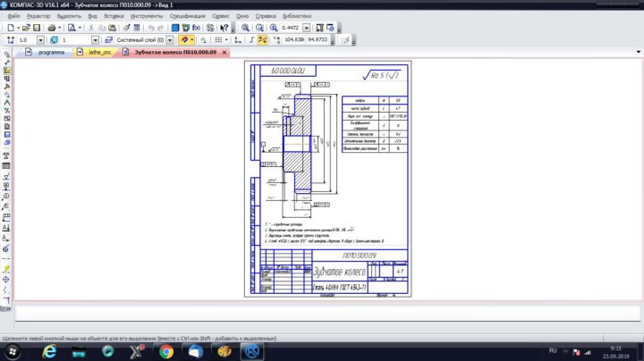Image resolution: width=644 pixels, height=361 pixels.
Task: Close the Зубчатое колесо П010.000.09 tab
Action: (x=224, y=54)
